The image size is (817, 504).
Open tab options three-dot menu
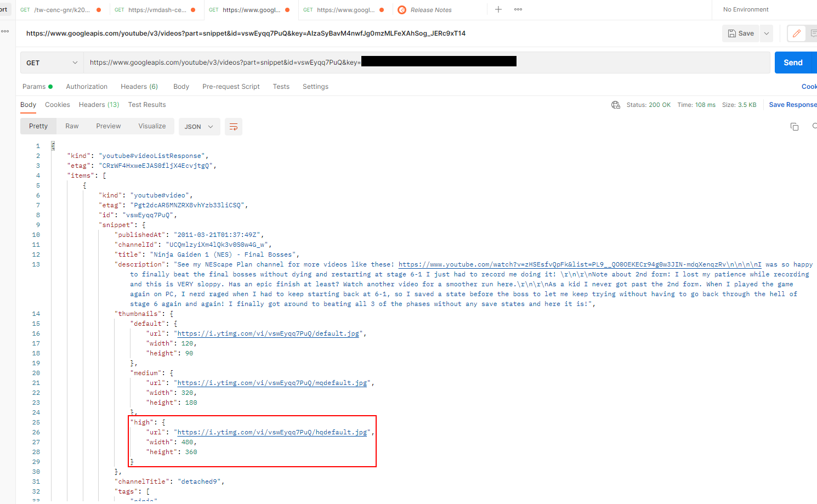(x=518, y=9)
